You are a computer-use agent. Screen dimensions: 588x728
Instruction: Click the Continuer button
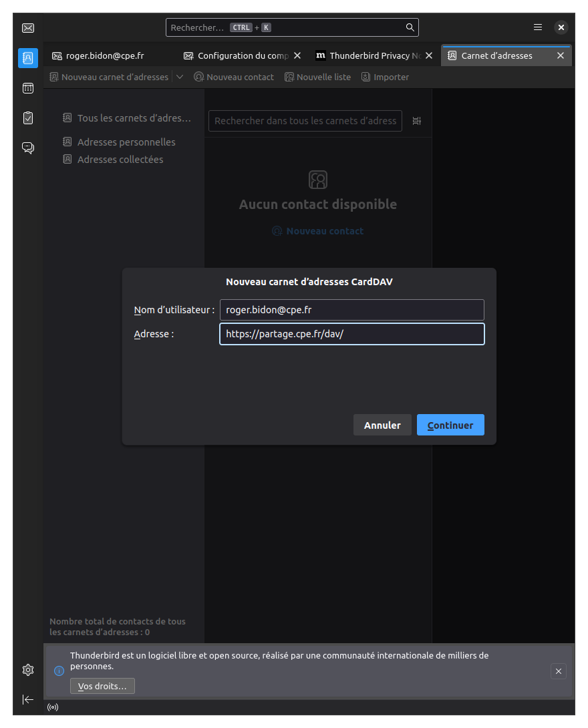point(450,425)
